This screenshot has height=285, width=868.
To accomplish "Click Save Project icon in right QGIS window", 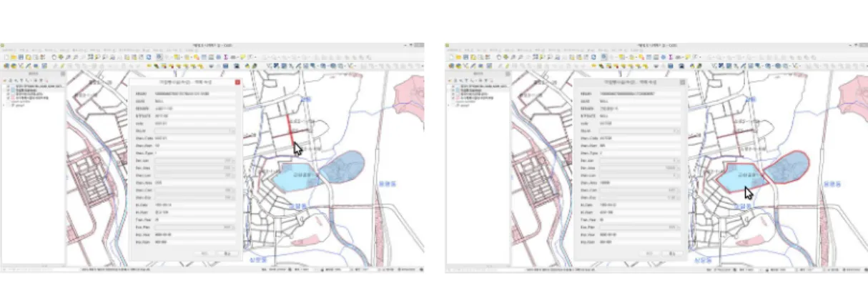I will pos(465,57).
